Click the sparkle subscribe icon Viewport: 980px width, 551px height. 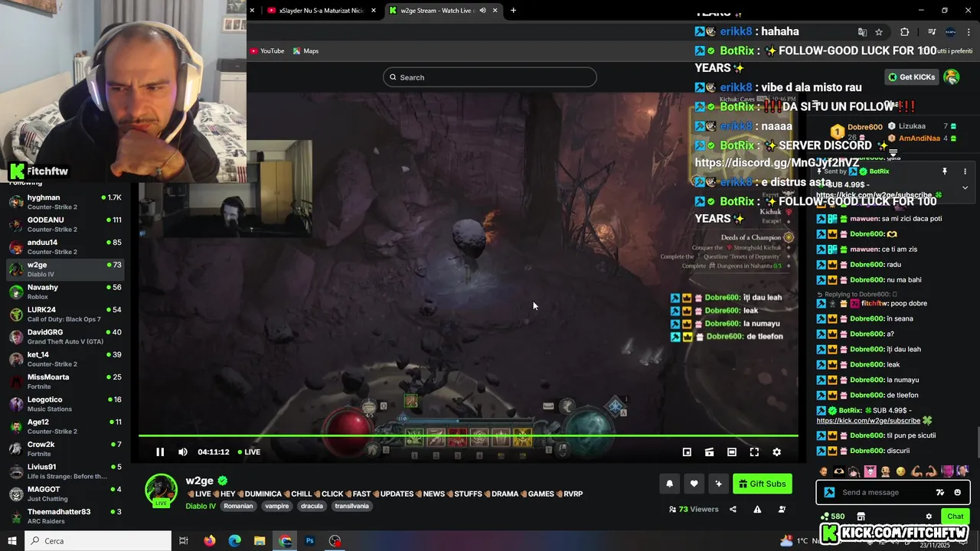[718, 484]
